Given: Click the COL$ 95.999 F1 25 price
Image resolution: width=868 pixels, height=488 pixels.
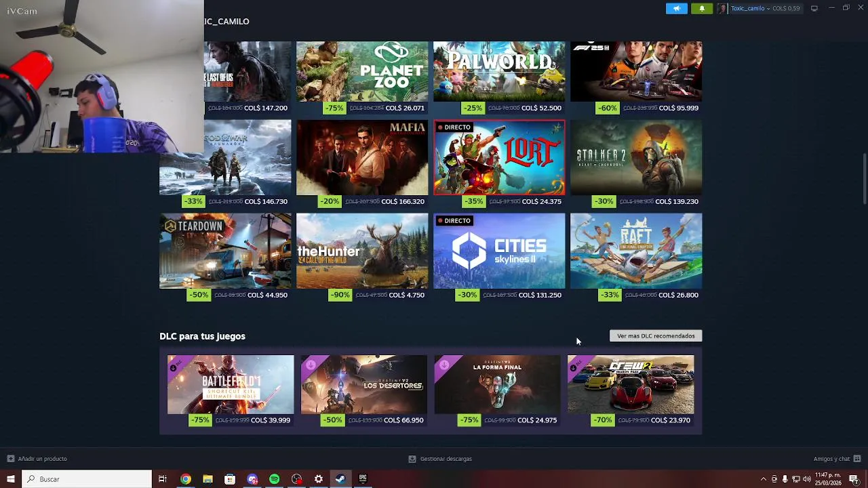Looking at the screenshot, I should (x=678, y=108).
